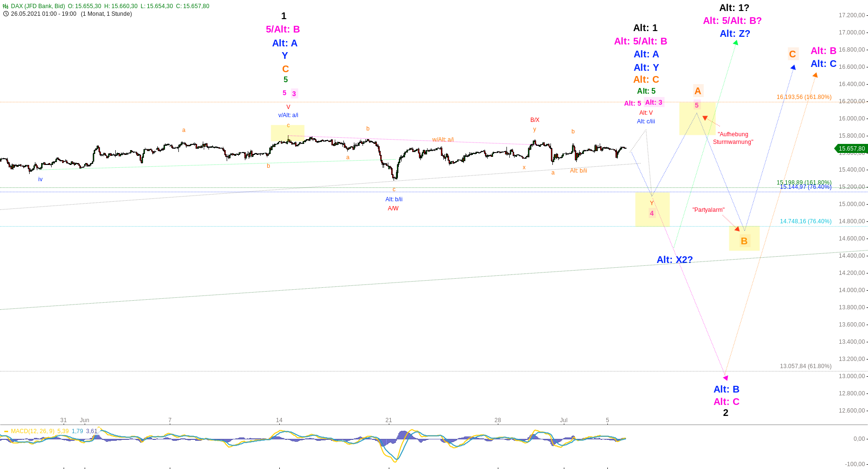The image size is (868, 469).
Task: Select the blue "v/Alt: a/i" label
Action: (x=288, y=115)
